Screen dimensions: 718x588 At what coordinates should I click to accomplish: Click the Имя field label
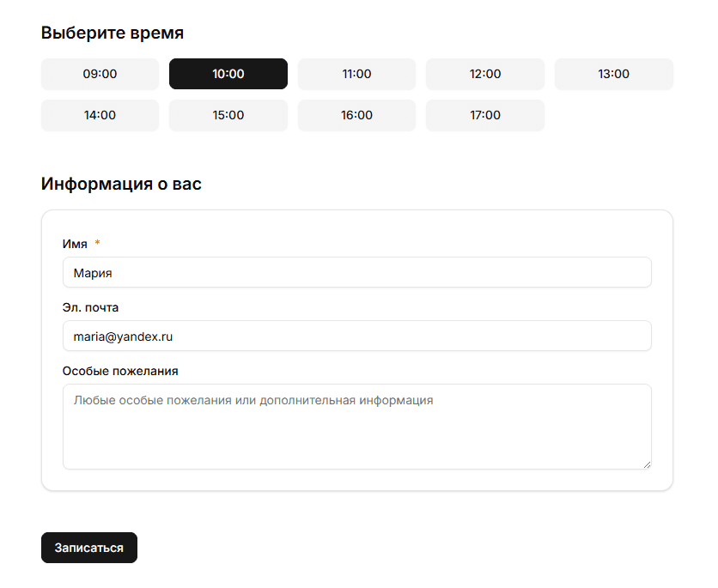point(75,244)
